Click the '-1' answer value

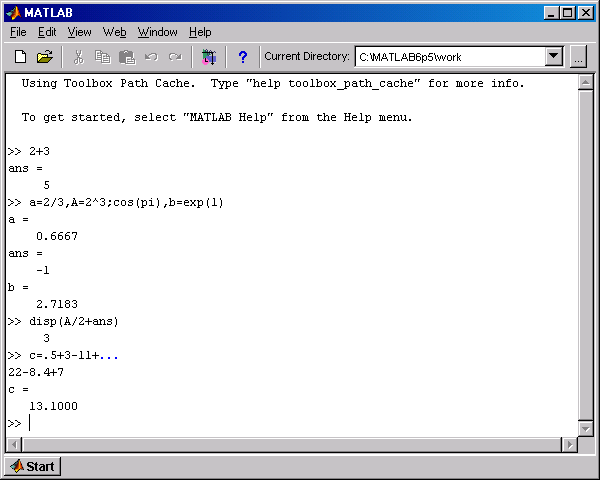click(x=43, y=270)
